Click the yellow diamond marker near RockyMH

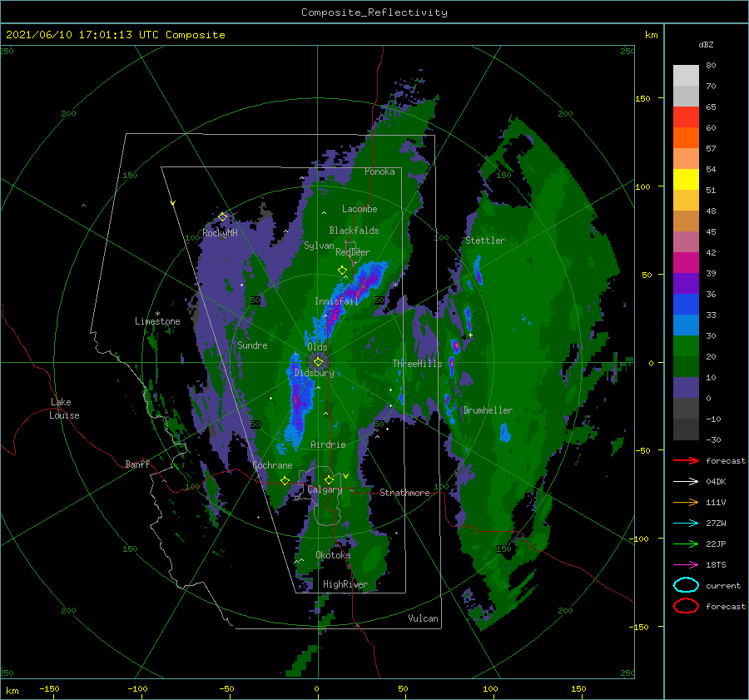click(x=222, y=217)
